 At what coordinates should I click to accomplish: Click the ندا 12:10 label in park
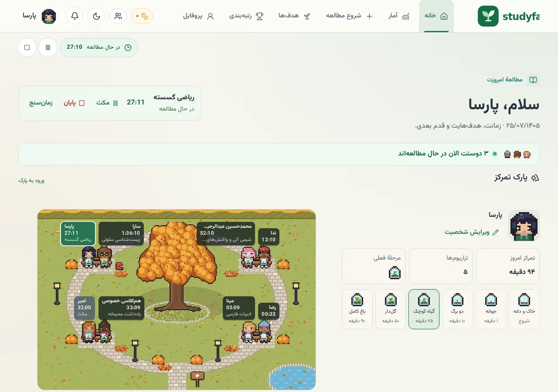tap(269, 237)
